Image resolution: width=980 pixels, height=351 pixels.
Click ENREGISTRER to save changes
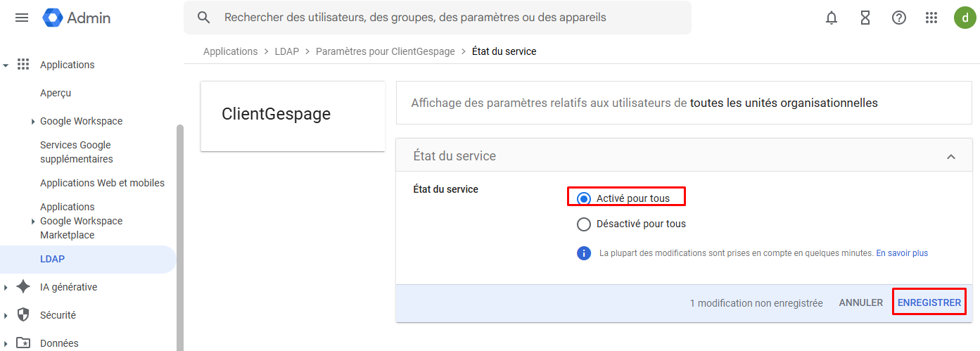(929, 302)
